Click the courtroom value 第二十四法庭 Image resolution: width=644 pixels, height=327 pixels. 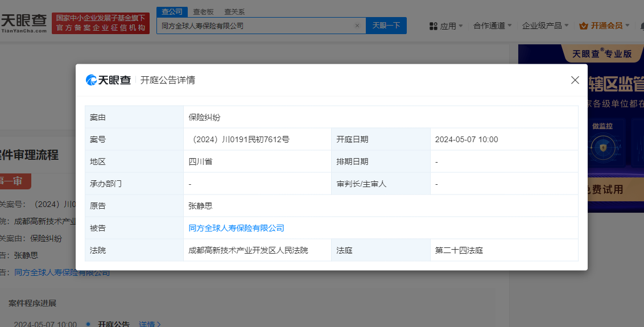pos(459,250)
